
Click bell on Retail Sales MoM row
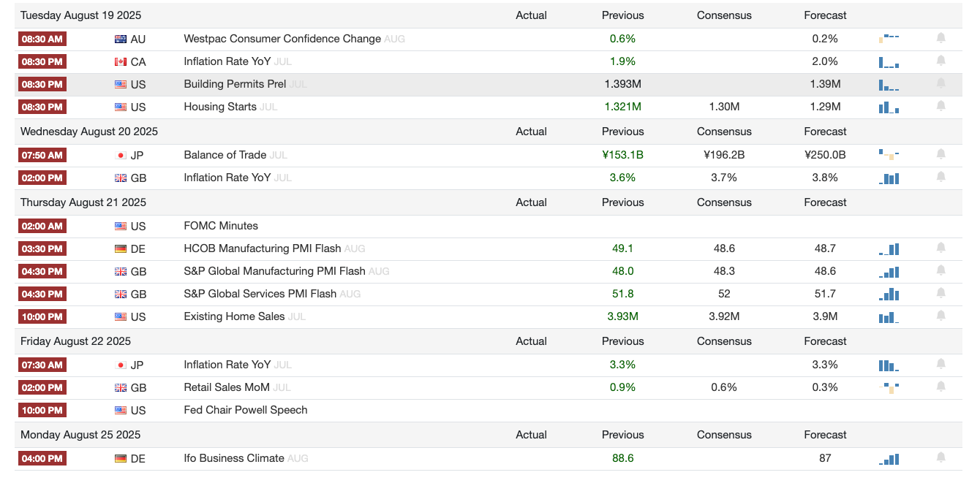click(941, 387)
